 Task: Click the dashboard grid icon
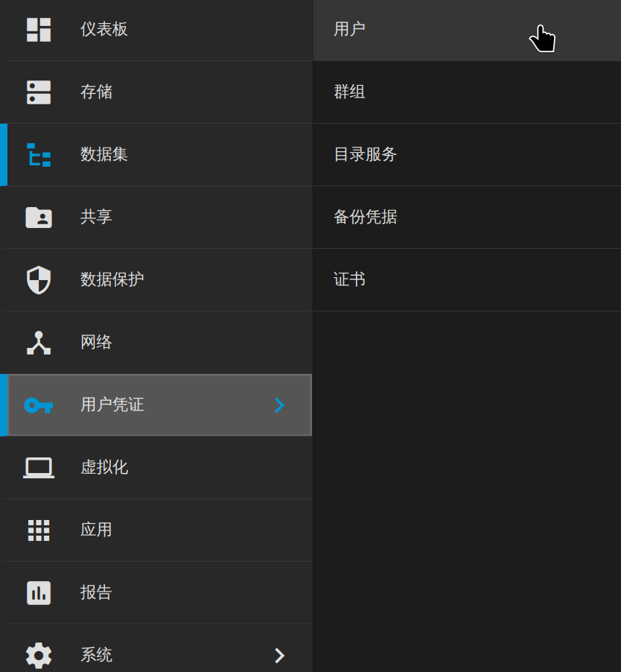click(39, 30)
